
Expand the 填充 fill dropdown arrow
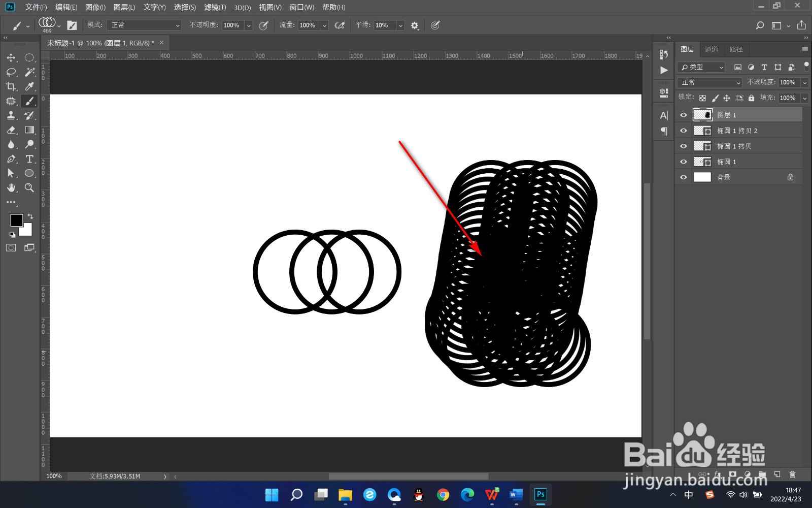coord(805,98)
